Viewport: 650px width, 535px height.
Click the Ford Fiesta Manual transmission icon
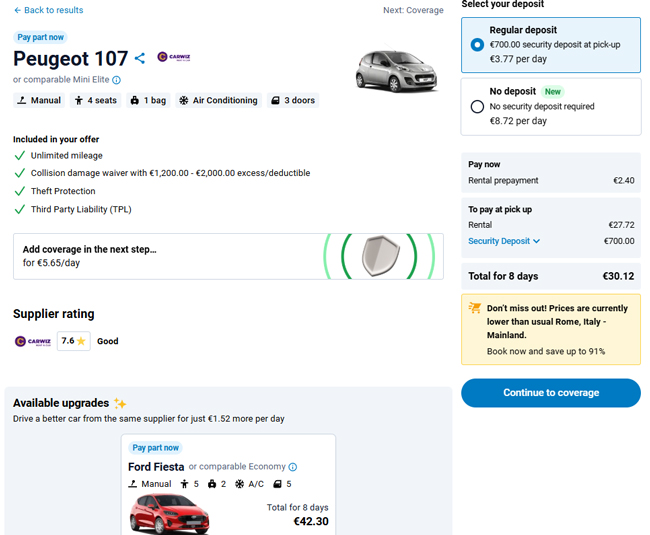(133, 484)
